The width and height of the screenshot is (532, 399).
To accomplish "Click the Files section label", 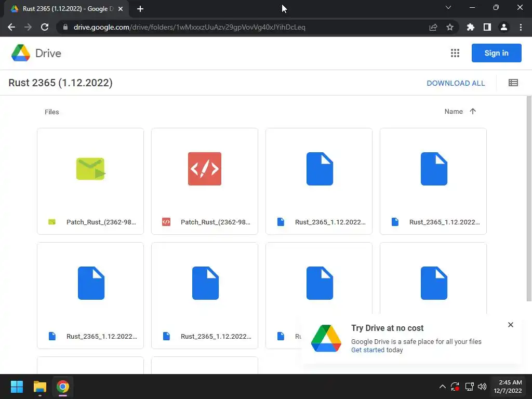I will click(x=51, y=112).
